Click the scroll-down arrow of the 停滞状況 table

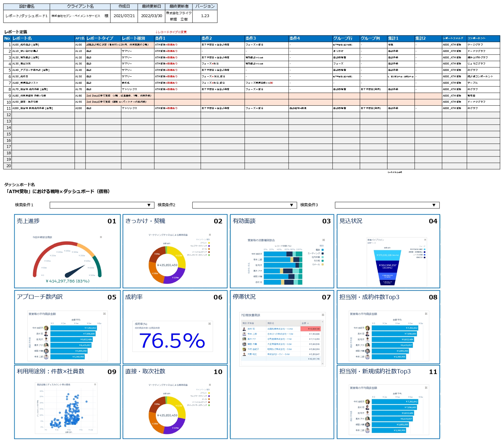(x=322, y=364)
